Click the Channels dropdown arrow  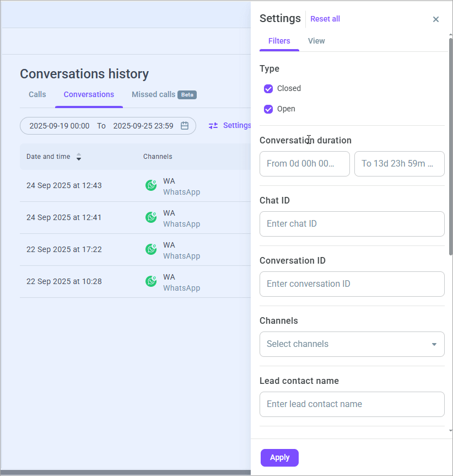tap(434, 344)
